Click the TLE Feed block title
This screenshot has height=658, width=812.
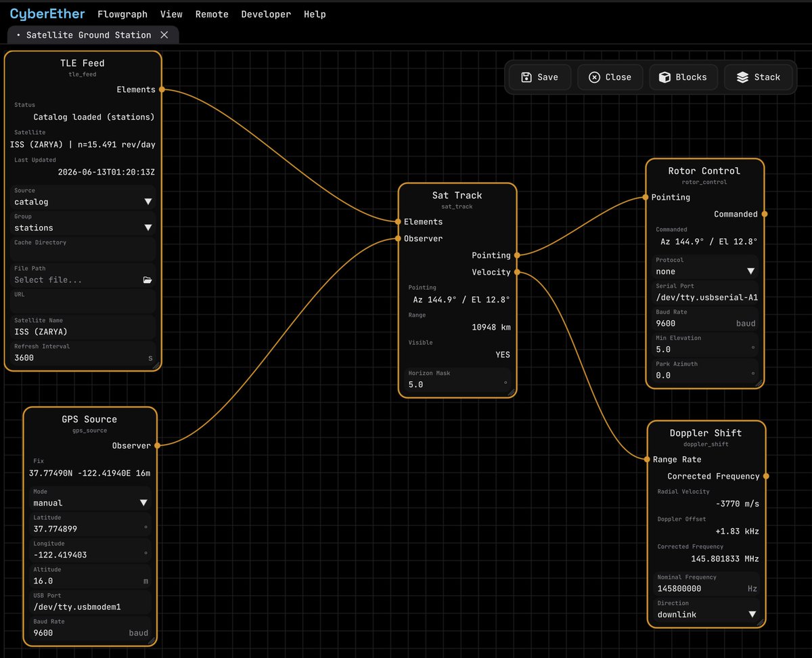pos(83,63)
